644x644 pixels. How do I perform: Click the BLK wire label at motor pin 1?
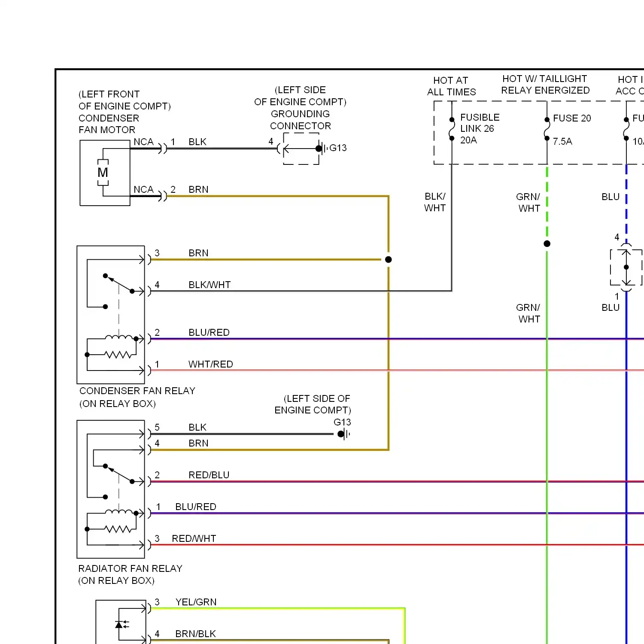197,142
